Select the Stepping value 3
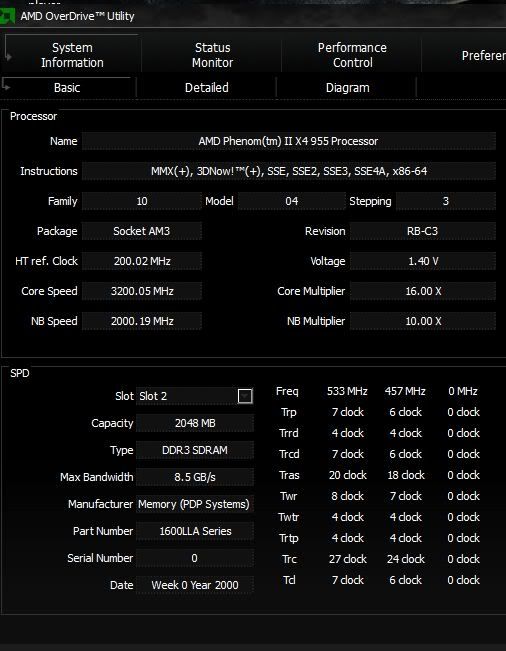 pos(445,201)
